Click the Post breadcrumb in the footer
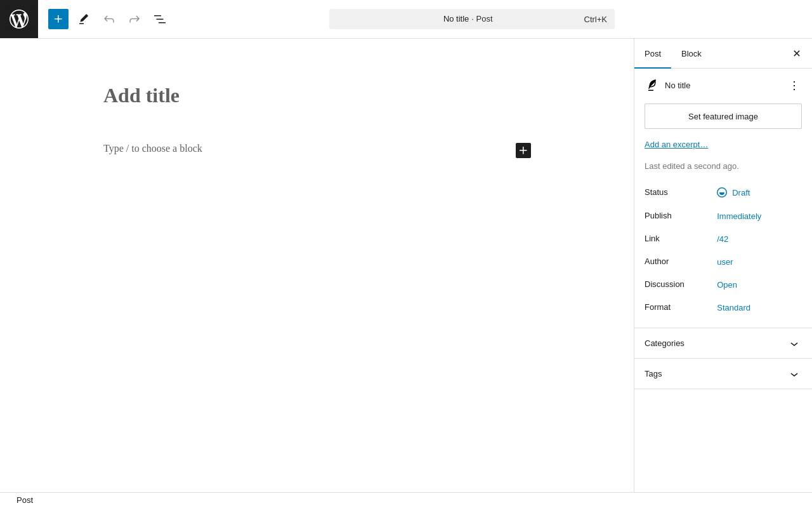This screenshot has width=812, height=508. pyautogui.click(x=25, y=500)
